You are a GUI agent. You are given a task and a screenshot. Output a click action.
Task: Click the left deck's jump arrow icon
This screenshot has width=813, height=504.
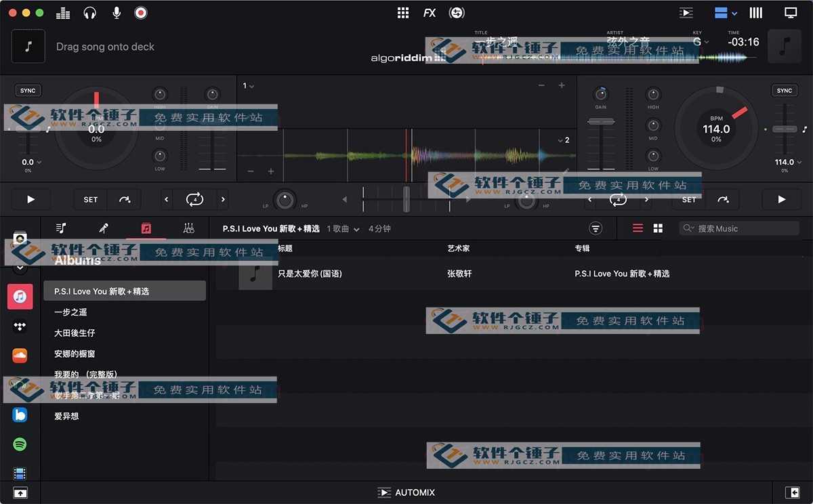point(125,199)
